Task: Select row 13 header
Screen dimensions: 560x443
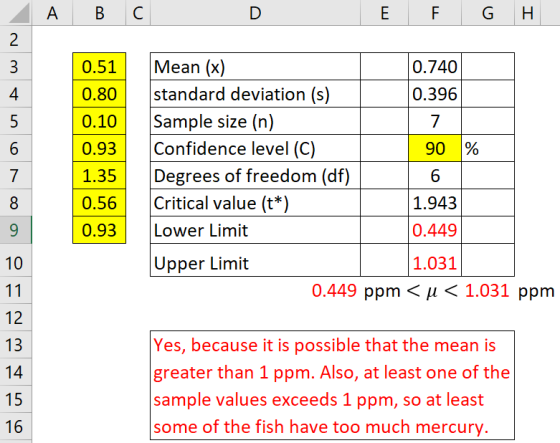Action: click(x=16, y=345)
